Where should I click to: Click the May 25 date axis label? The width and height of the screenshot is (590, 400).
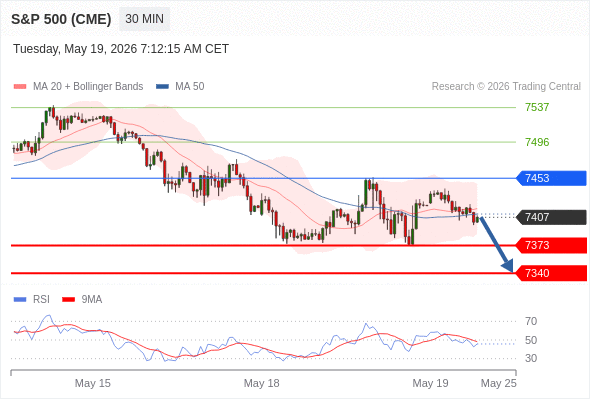click(499, 383)
